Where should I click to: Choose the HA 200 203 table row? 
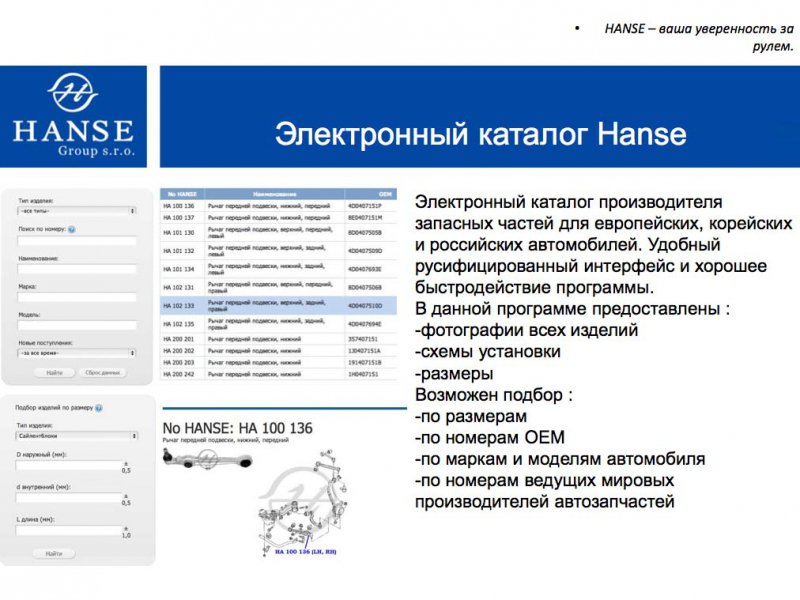[279, 363]
